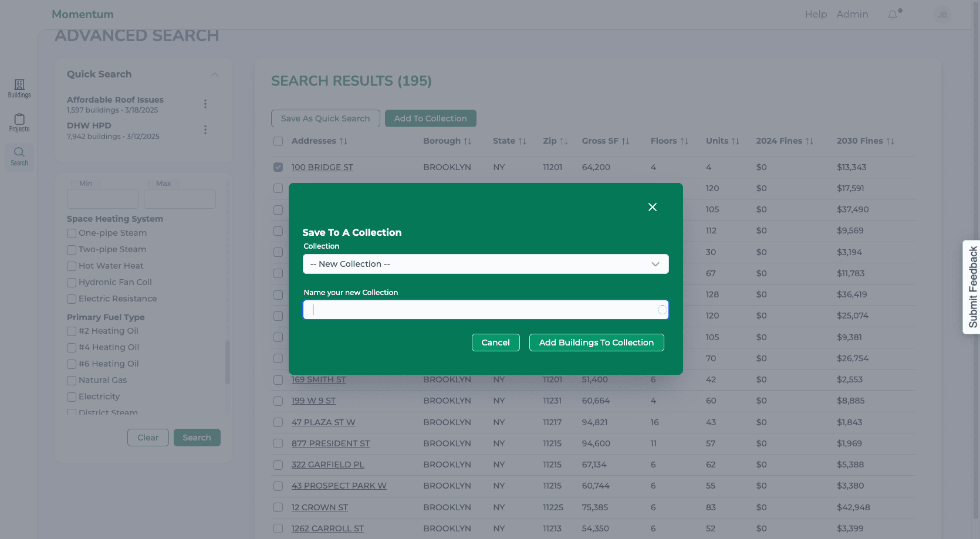Click Add Buildings To Collection button
The height and width of the screenshot is (539, 980).
[596, 343]
